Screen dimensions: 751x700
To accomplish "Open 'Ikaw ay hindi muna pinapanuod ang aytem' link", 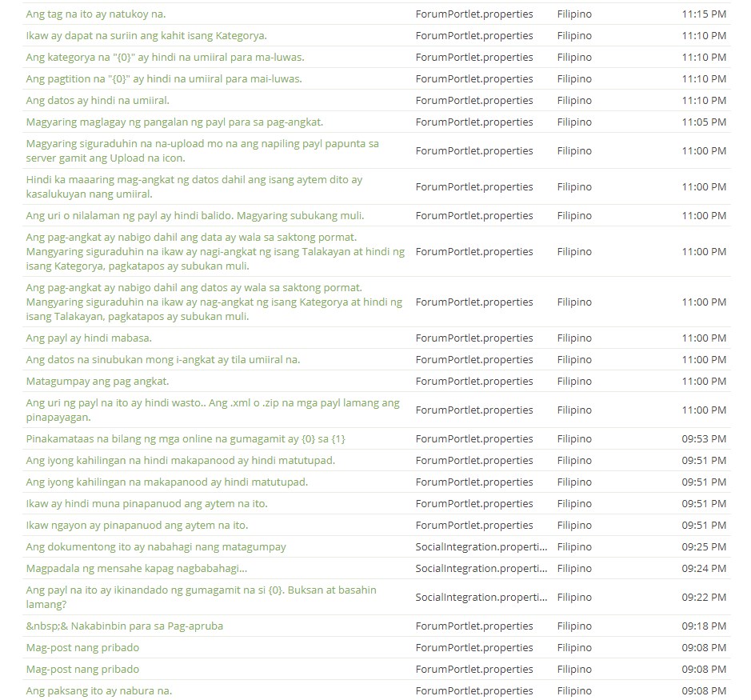I will tap(146, 503).
